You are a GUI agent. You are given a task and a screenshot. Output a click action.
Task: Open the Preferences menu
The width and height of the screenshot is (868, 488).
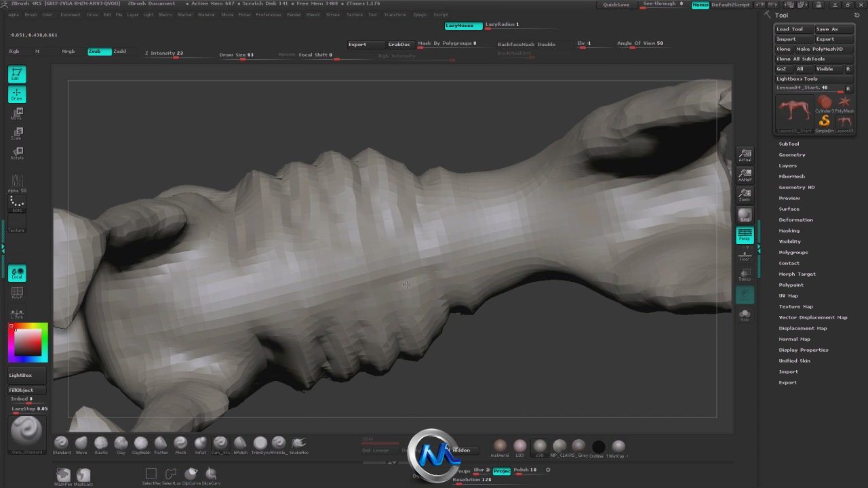point(269,14)
